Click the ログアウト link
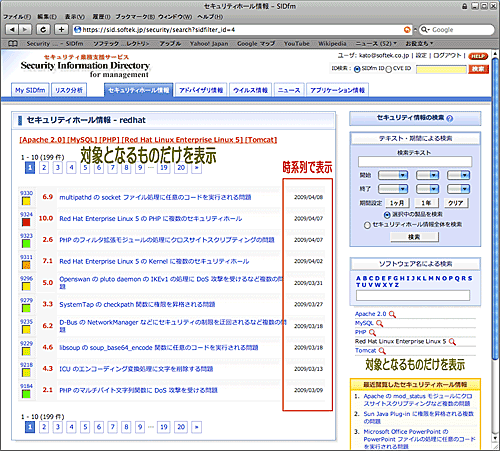 coord(447,56)
